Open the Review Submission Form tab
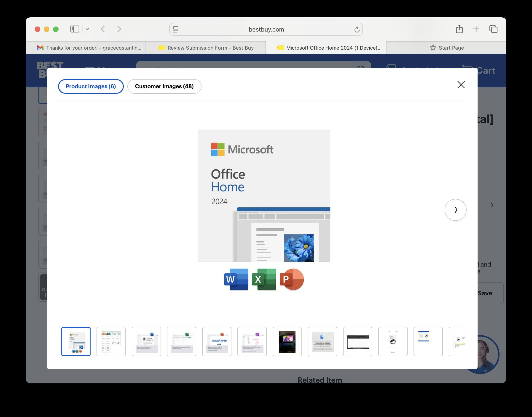The image size is (532, 417). (x=206, y=48)
